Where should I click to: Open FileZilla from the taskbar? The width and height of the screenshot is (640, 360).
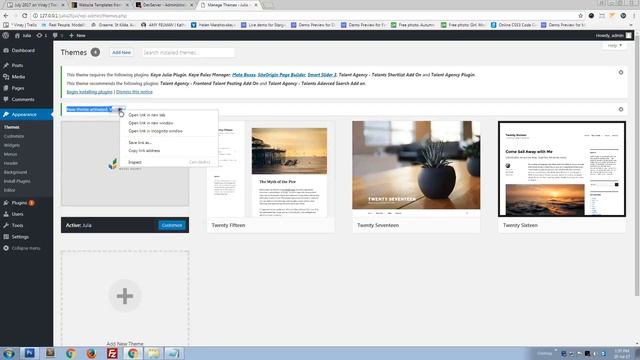click(112, 353)
